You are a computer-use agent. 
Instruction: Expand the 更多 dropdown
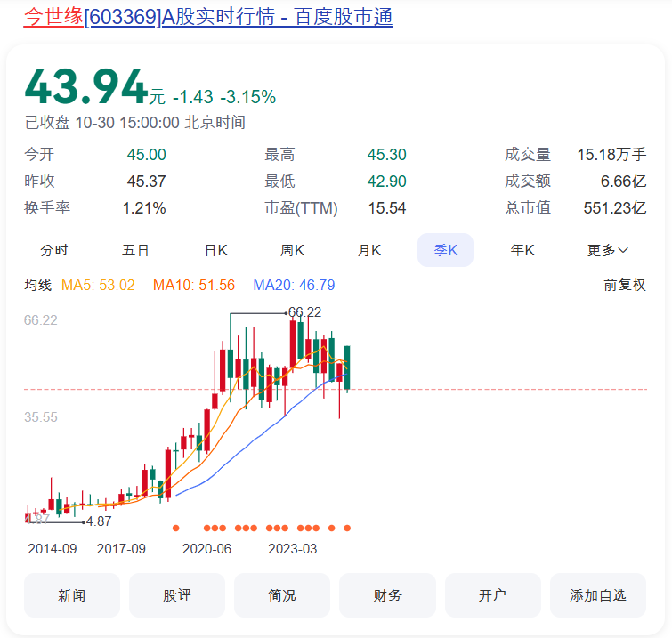click(x=608, y=250)
